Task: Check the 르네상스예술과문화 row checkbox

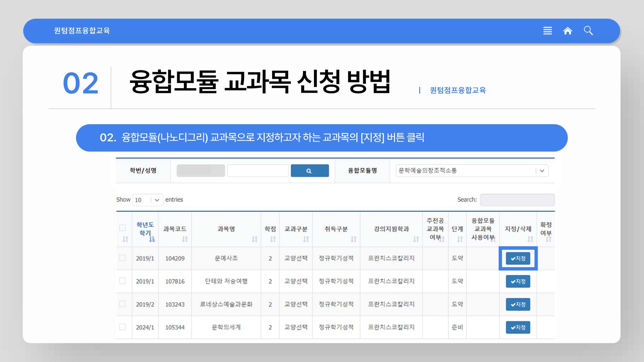Action: coord(122,304)
